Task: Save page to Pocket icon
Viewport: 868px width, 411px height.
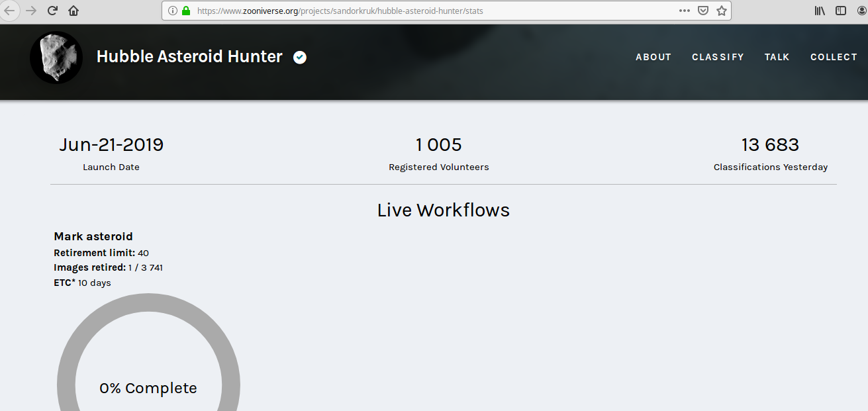Action: click(703, 11)
